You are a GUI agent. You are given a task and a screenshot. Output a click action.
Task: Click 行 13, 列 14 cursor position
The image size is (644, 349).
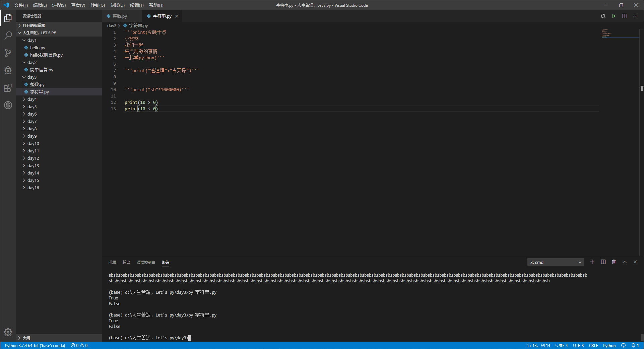tap(538, 345)
